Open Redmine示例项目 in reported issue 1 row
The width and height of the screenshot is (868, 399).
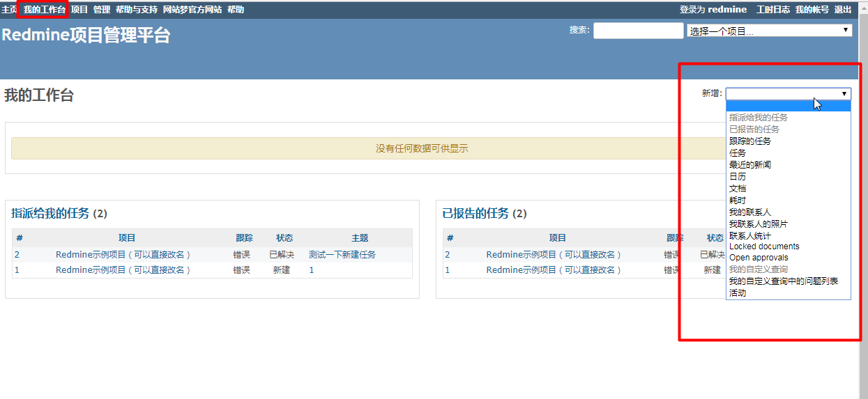click(554, 270)
